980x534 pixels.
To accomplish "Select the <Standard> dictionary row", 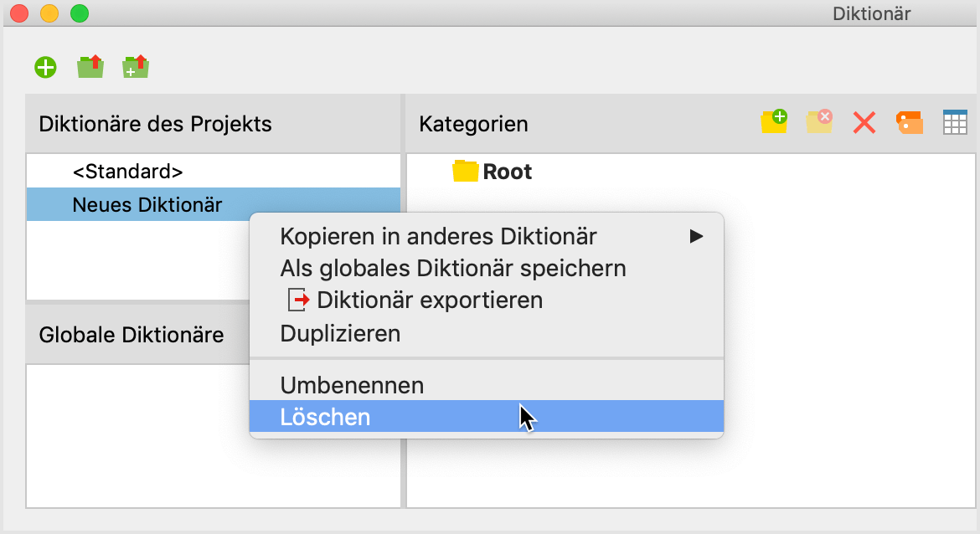I will click(x=213, y=171).
